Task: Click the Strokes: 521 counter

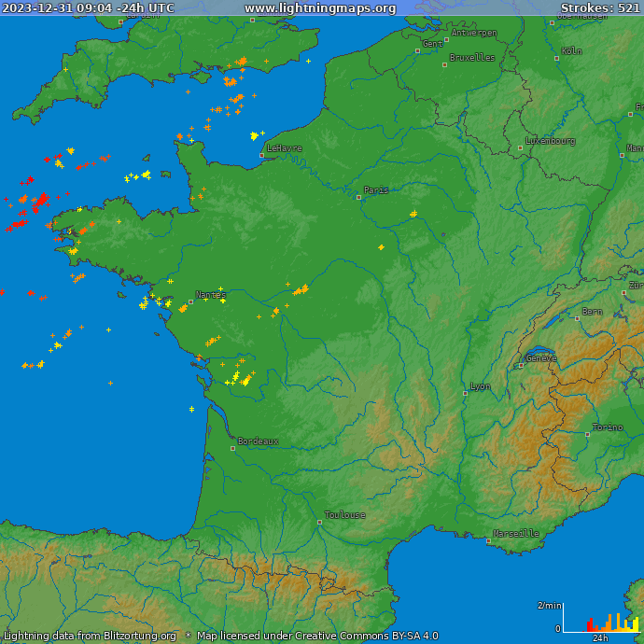Action: tap(599, 8)
